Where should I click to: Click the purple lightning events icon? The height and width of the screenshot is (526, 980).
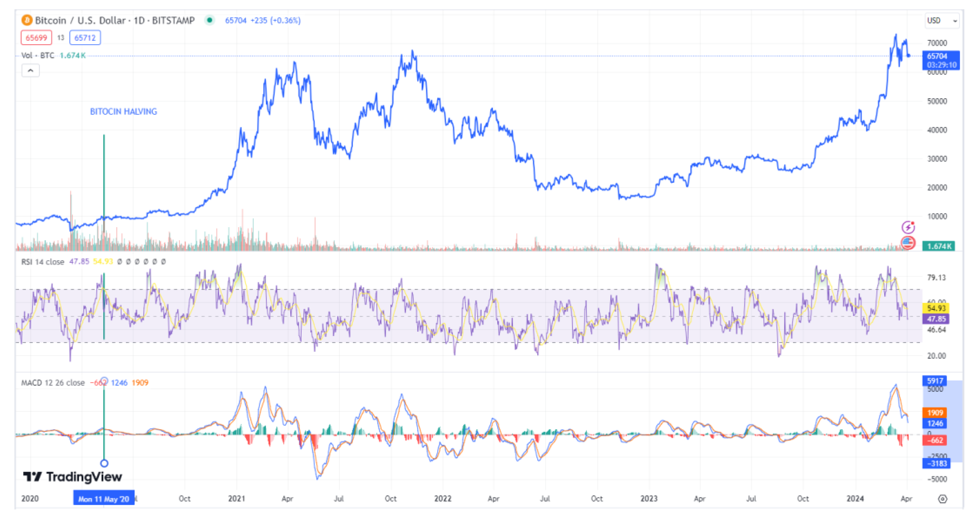pyautogui.click(x=908, y=227)
